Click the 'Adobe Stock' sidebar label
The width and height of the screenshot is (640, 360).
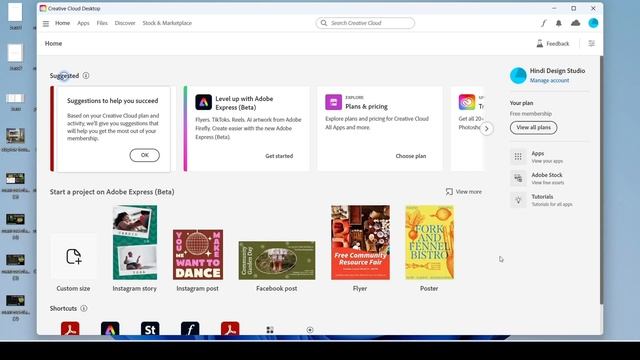click(547, 175)
